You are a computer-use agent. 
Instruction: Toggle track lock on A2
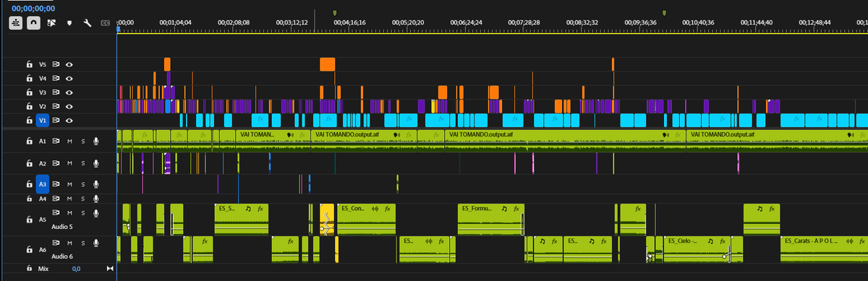point(29,163)
